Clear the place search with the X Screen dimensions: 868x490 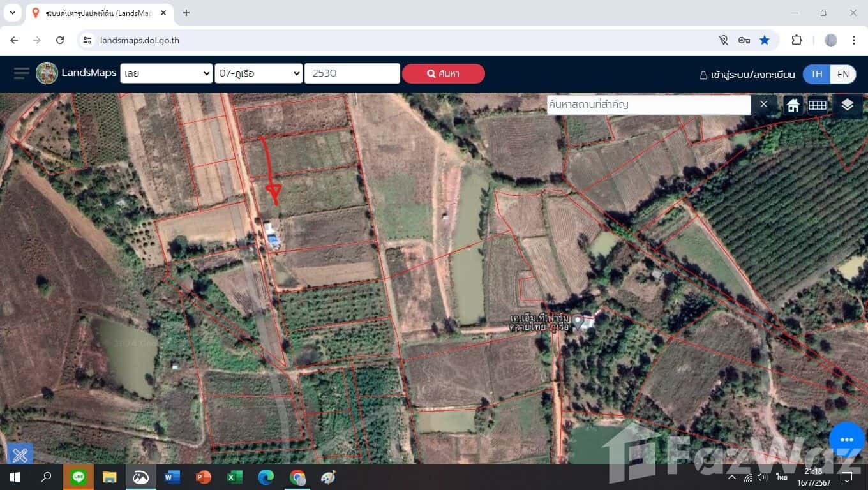[x=763, y=105]
